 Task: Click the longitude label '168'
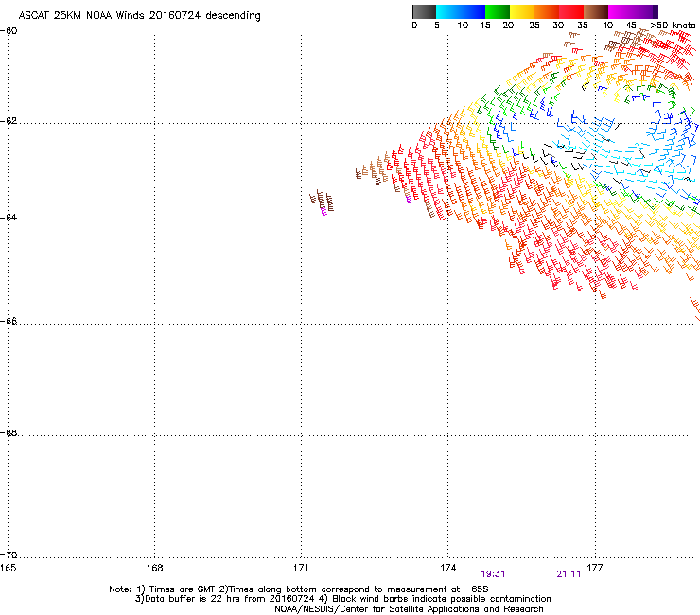[154, 568]
